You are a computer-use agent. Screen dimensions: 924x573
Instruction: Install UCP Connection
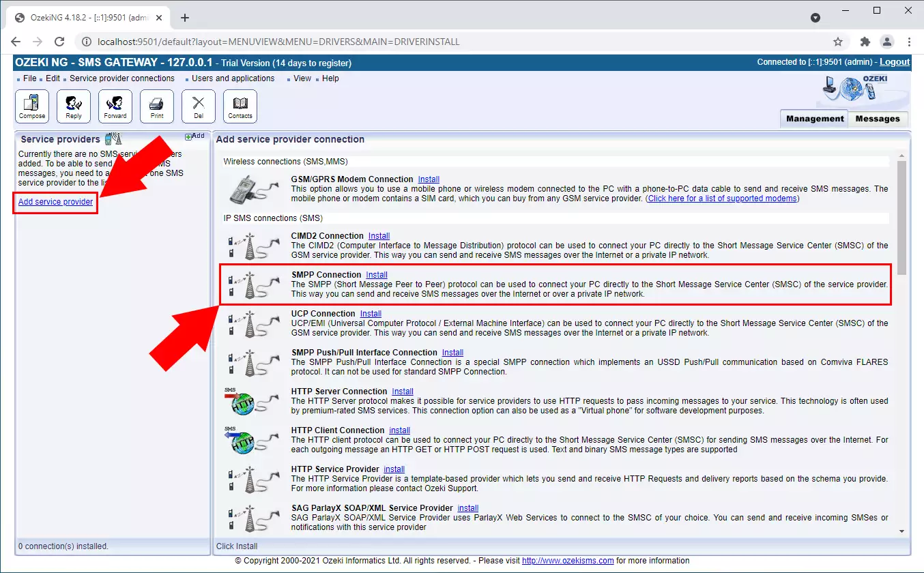coord(371,314)
